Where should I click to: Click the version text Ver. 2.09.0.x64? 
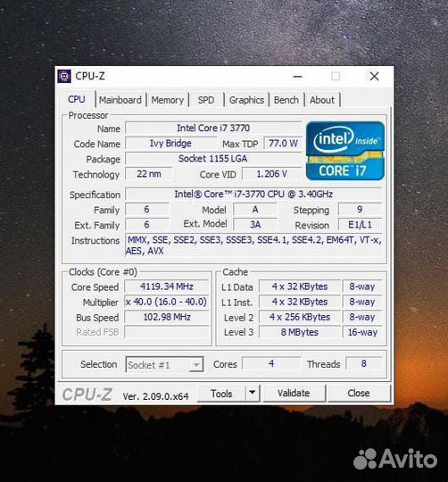[155, 396]
